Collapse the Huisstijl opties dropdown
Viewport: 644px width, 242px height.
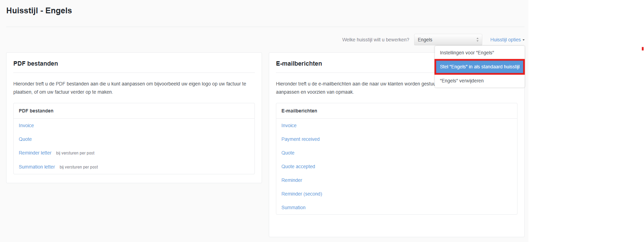(x=507, y=40)
